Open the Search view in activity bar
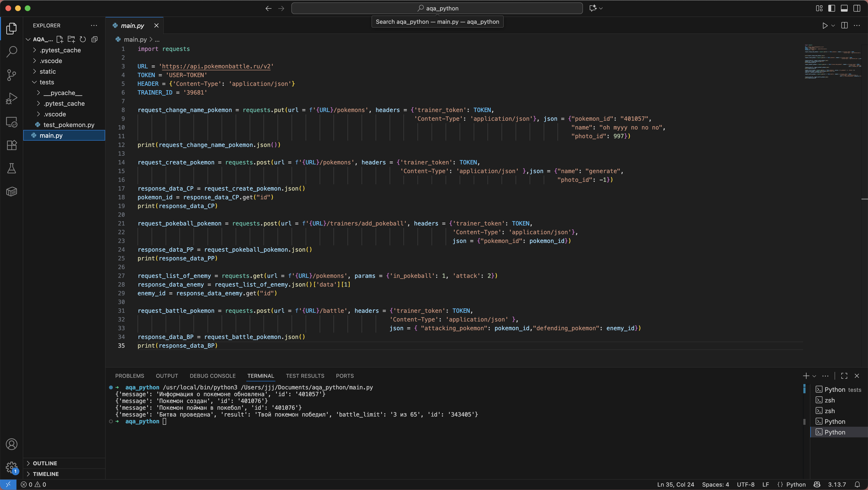868x490 pixels. click(11, 52)
